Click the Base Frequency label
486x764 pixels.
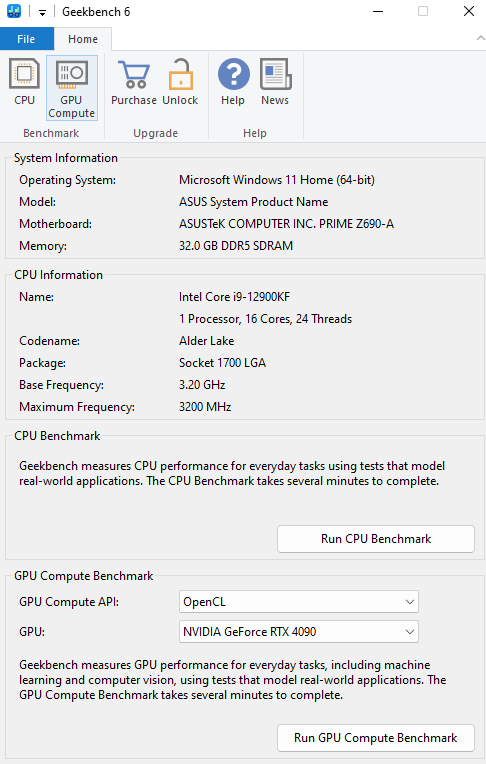(61, 384)
